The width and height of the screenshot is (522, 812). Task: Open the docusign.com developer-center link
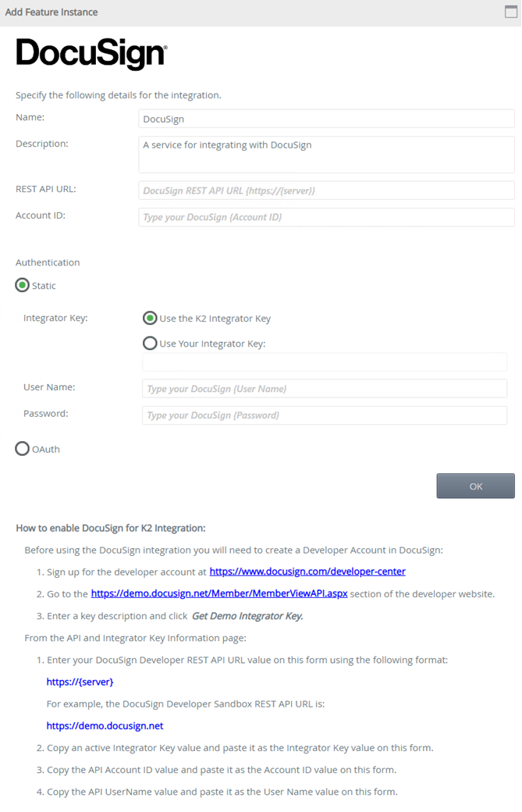[307, 572]
